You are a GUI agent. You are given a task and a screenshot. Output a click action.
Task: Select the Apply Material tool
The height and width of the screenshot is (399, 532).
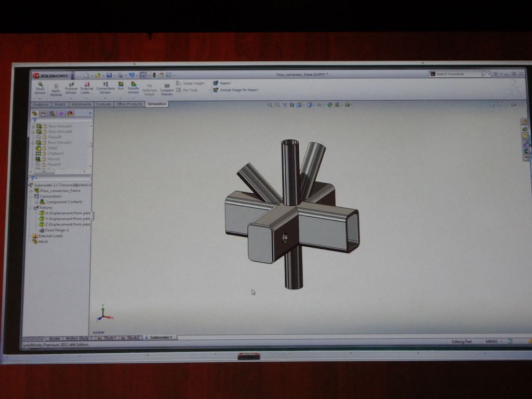coord(56,89)
